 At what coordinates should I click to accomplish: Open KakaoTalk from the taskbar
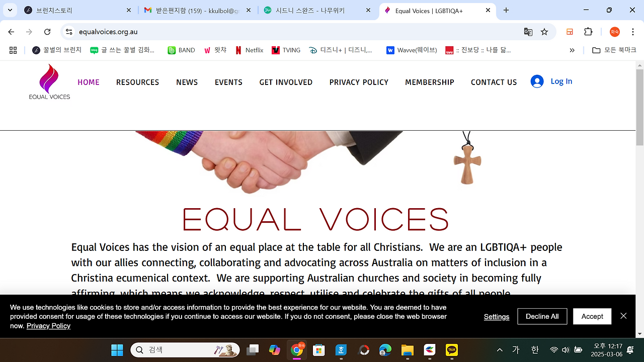[x=452, y=350]
